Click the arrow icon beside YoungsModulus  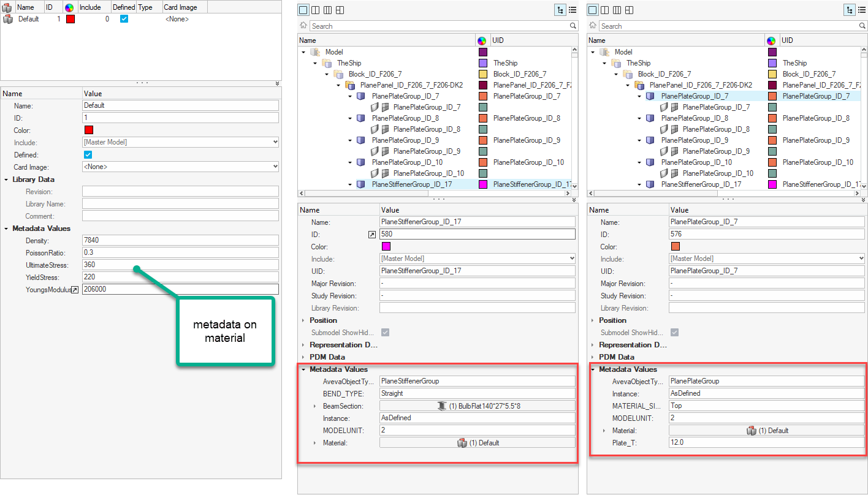75,289
